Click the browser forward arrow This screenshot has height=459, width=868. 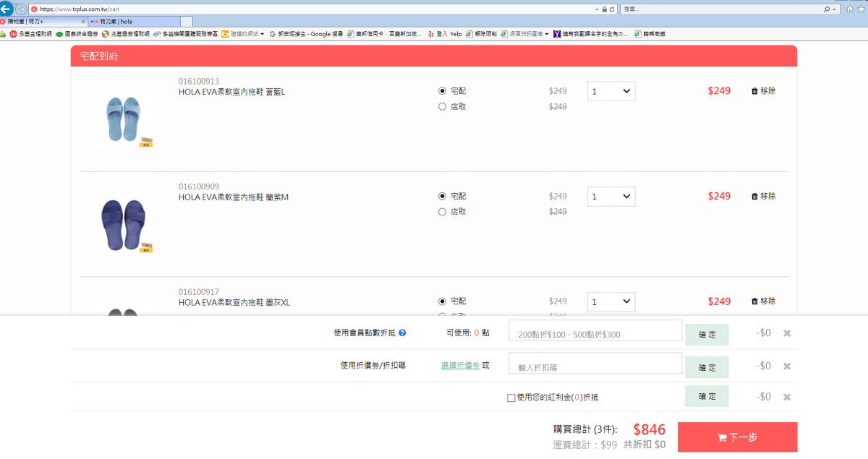click(x=21, y=9)
